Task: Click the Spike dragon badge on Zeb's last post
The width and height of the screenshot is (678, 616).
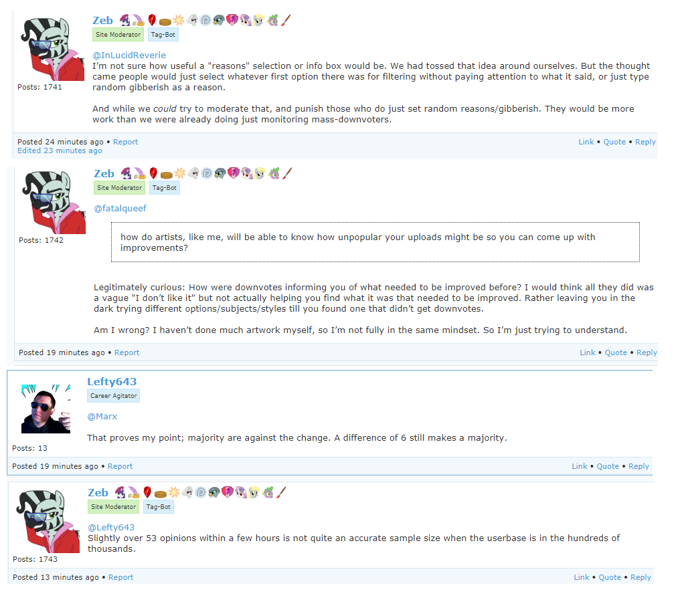Action: coord(268,492)
